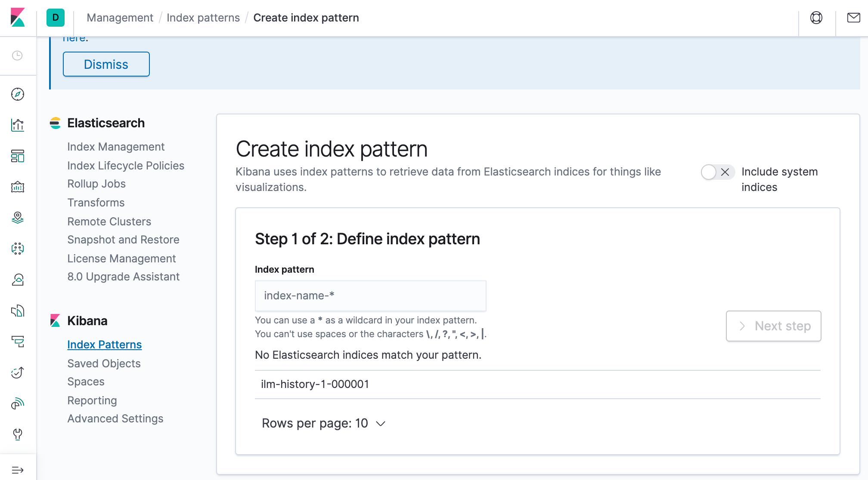Go to Index patterns breadcrumb
Image resolution: width=868 pixels, height=480 pixels.
203,18
